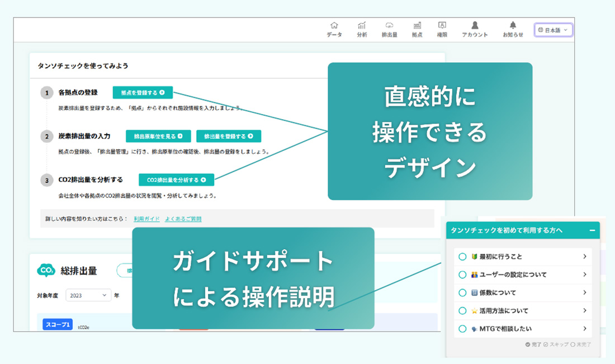Expand the ユーザーの設定について chevron
Viewport: 615px width, 364px height.
coord(584,275)
